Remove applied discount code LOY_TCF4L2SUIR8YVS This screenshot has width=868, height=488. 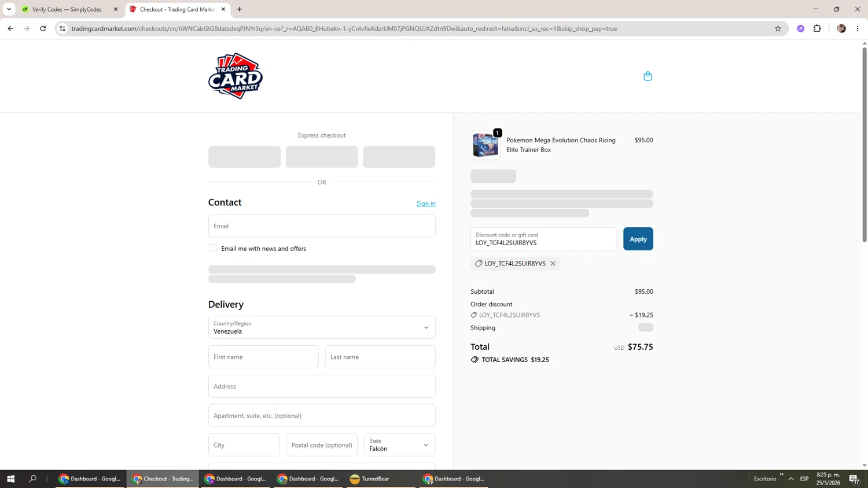pyautogui.click(x=553, y=264)
